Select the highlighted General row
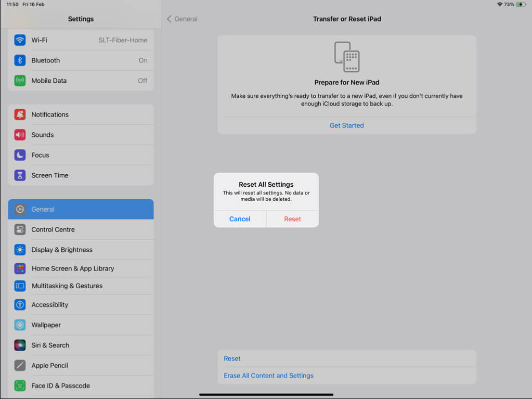The height and width of the screenshot is (399, 532). 81,209
